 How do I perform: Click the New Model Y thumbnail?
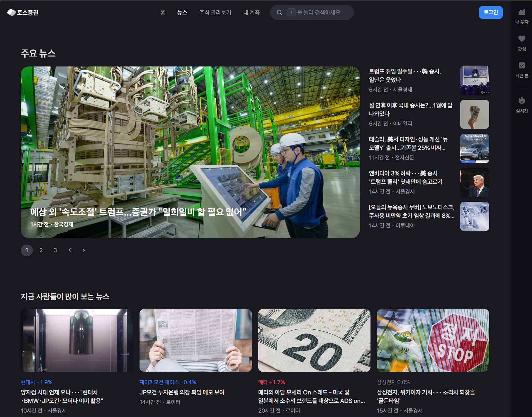click(475, 148)
